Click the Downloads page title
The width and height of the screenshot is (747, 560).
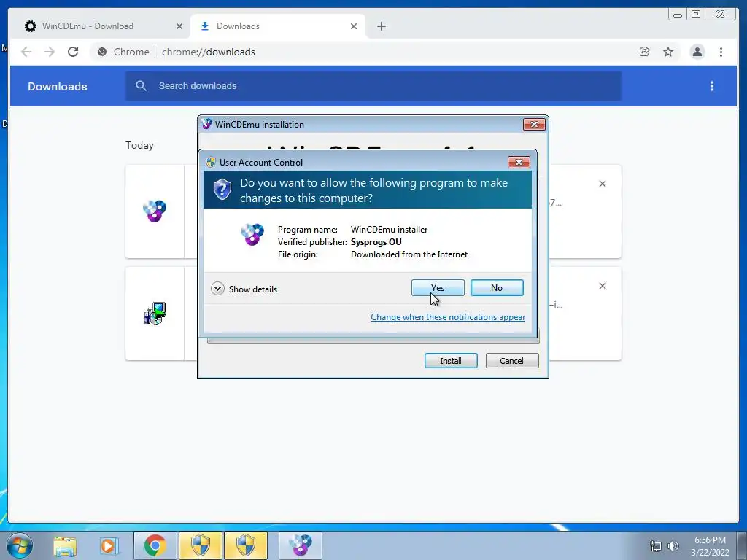57,86
